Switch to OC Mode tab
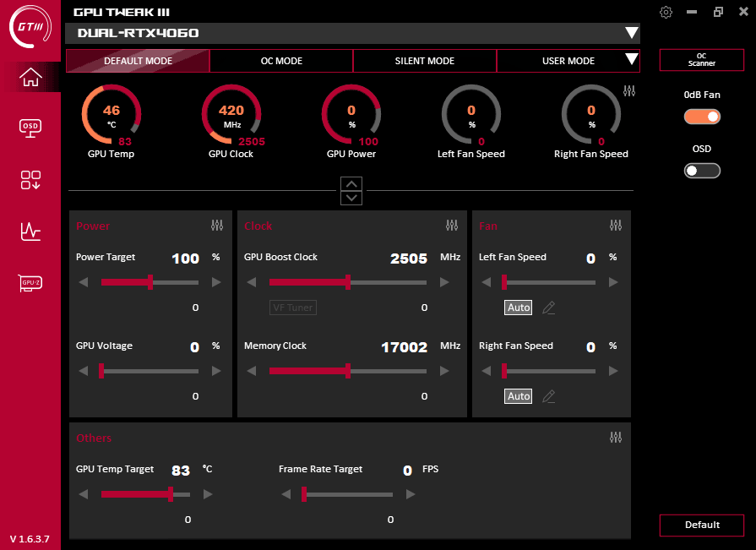Viewport: 756px width, 550px height. [281, 61]
